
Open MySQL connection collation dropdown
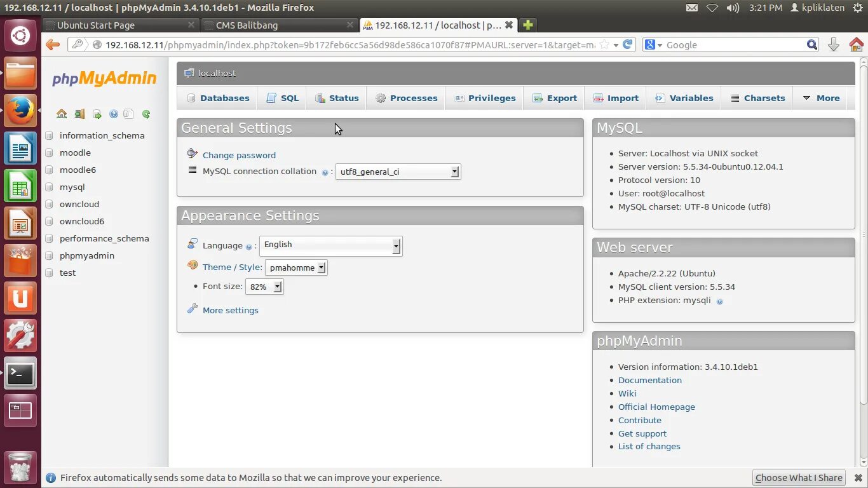coord(398,172)
